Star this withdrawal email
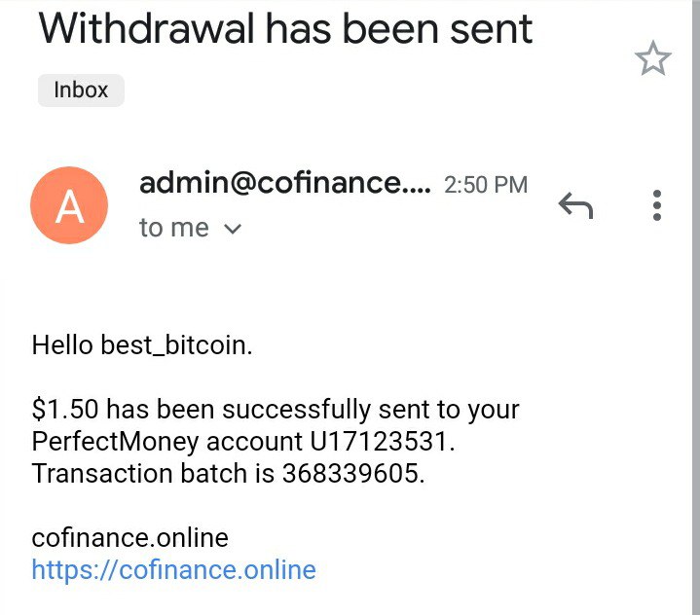Screen dimensions: 700x615 click(652, 60)
